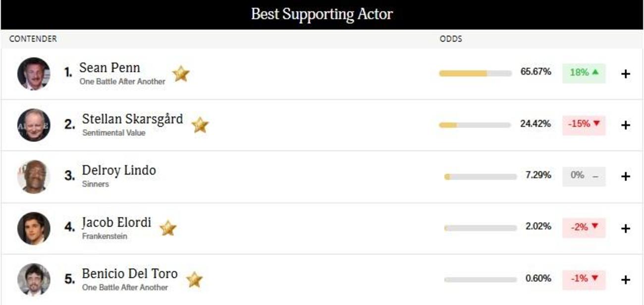Expand Jacob Elordi's row using plus sign
Screen dimensions: 644x305
click(626, 228)
